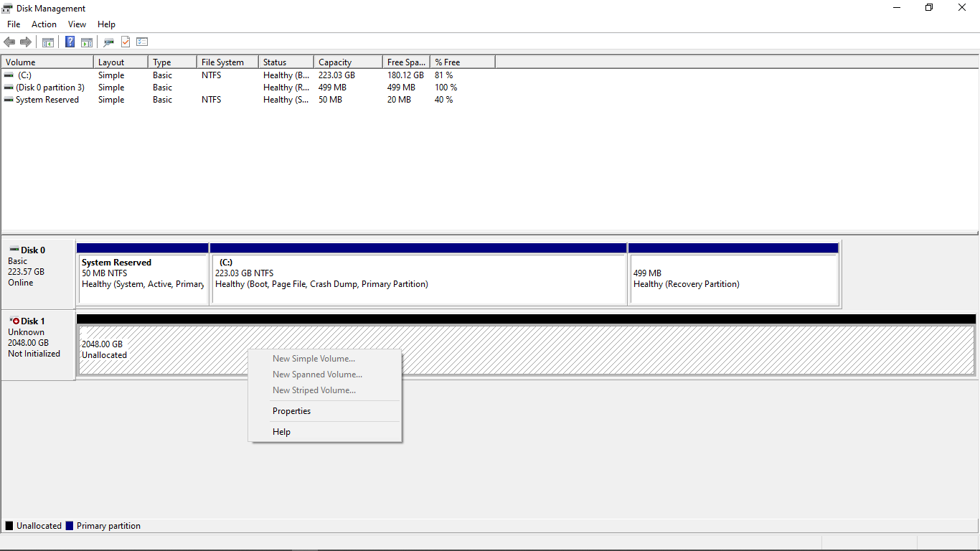Click the Forward navigation arrow icon

pyautogui.click(x=26, y=41)
